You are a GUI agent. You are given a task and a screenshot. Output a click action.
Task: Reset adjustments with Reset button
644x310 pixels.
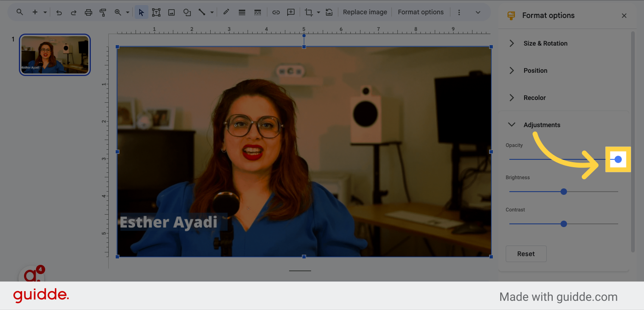[526, 254]
